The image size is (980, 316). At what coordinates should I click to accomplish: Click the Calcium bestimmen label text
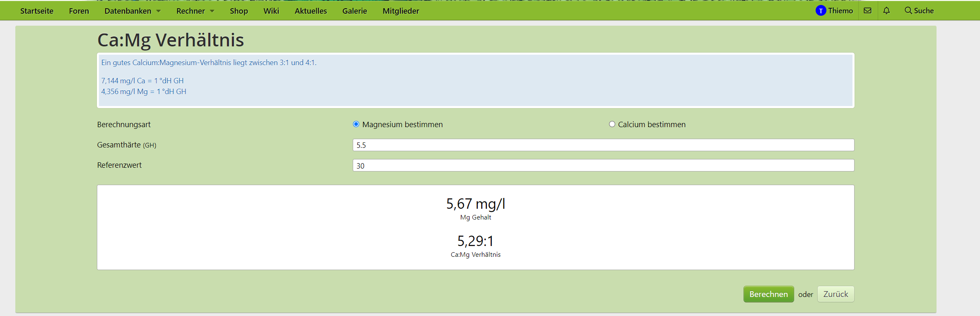[652, 124]
